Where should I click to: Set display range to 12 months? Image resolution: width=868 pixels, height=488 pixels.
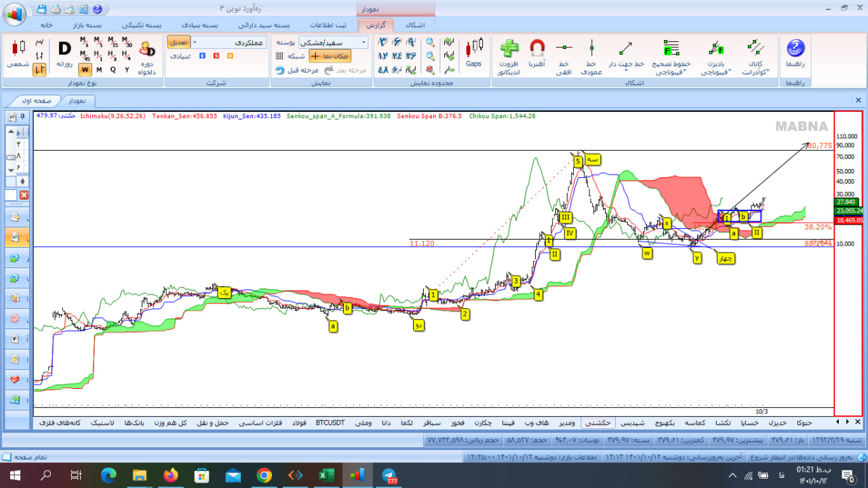[x=382, y=56]
